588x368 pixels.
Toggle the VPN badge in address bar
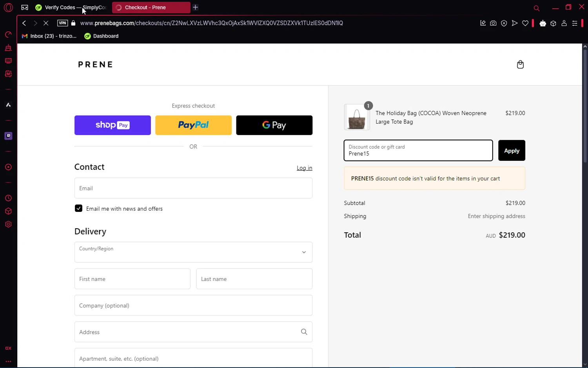click(62, 23)
